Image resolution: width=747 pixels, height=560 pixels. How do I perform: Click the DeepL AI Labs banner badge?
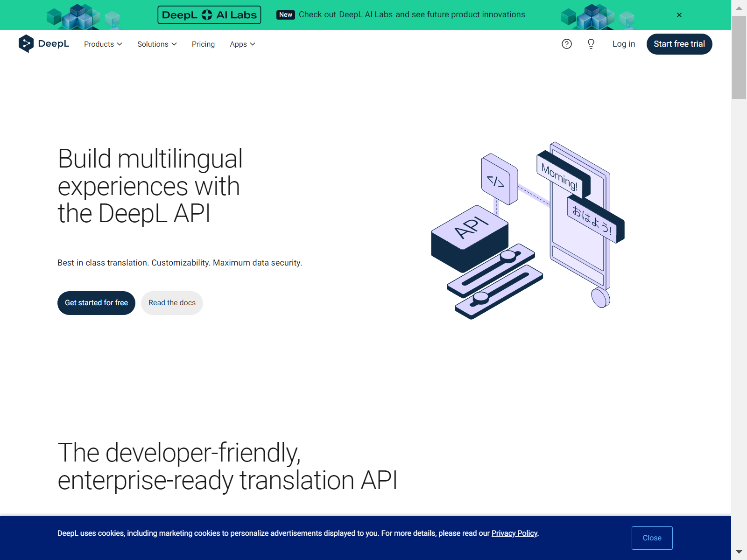click(209, 15)
